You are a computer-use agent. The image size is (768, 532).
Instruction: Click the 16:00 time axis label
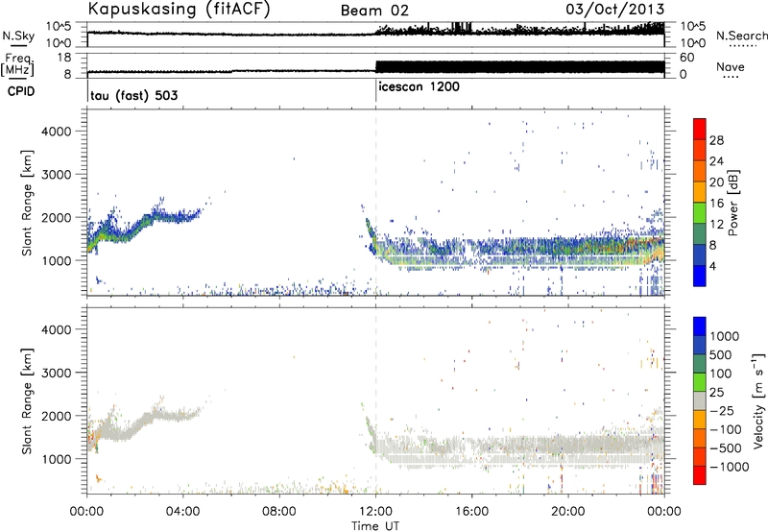[471, 512]
